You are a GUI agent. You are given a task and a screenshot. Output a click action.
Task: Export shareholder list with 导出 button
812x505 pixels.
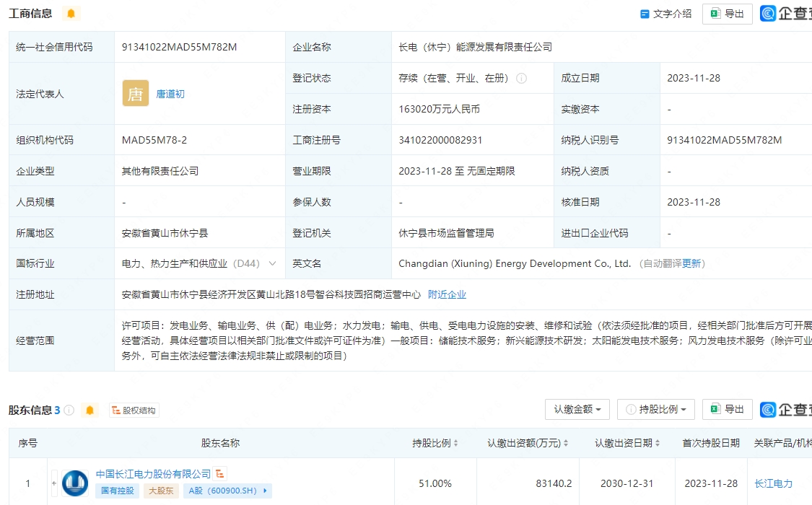click(x=727, y=409)
